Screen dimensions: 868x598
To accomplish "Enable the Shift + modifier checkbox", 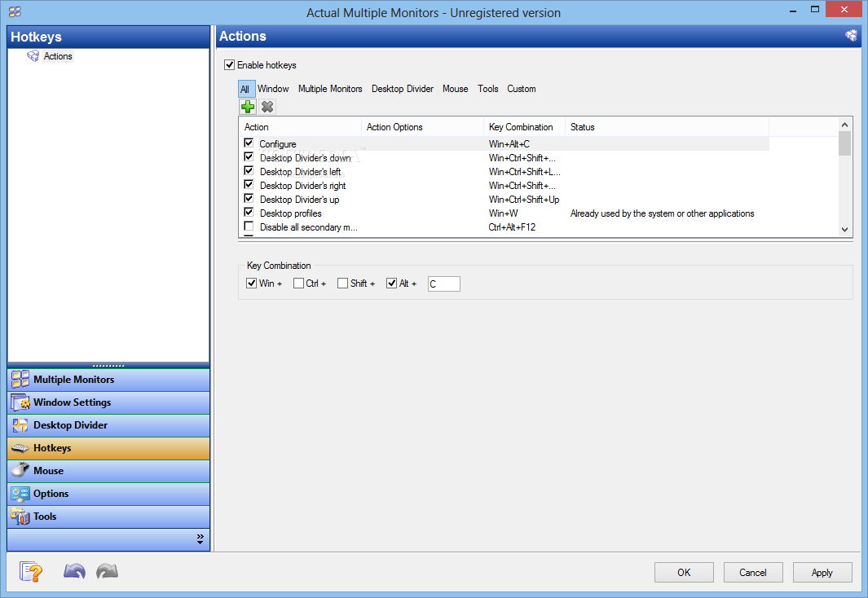I will tap(342, 284).
